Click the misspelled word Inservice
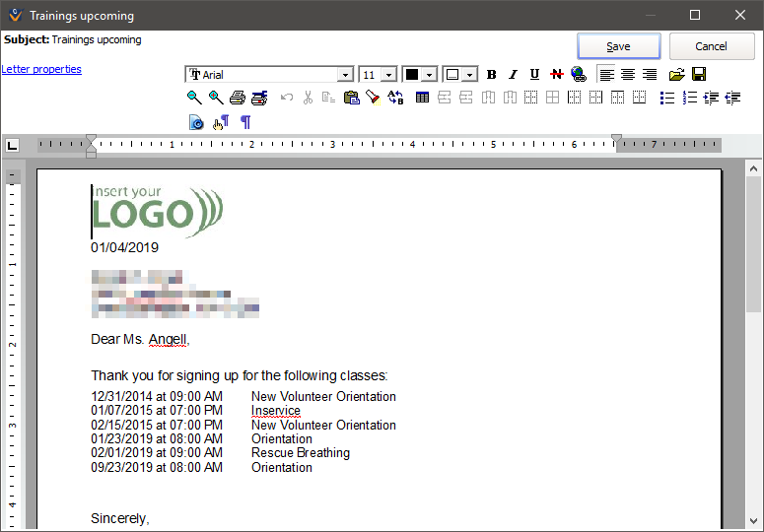The height and width of the screenshot is (532, 764). coord(276,411)
